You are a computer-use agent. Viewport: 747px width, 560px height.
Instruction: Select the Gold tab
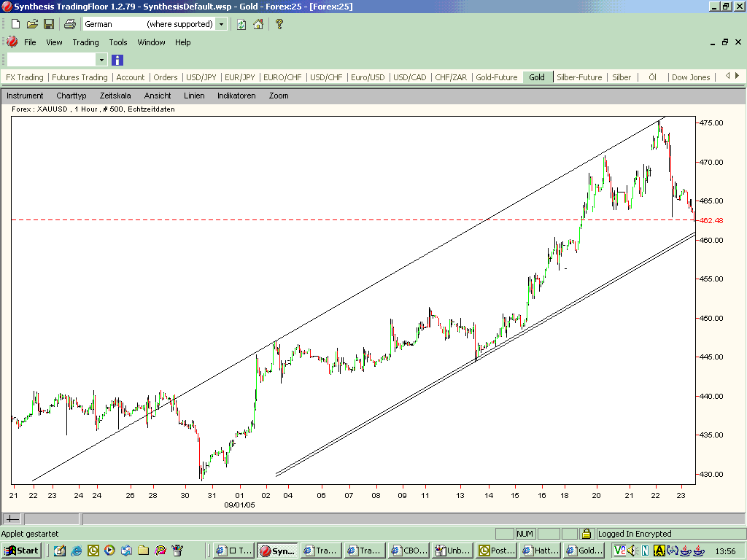click(x=537, y=77)
